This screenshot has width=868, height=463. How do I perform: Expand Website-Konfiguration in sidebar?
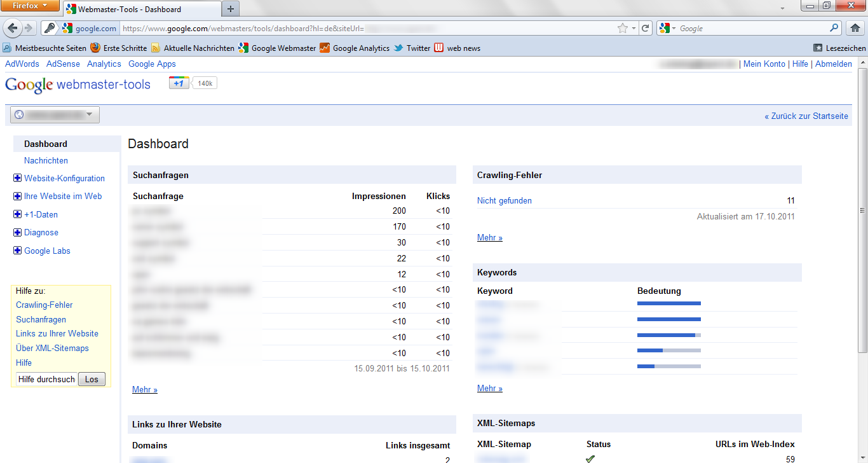tap(18, 179)
